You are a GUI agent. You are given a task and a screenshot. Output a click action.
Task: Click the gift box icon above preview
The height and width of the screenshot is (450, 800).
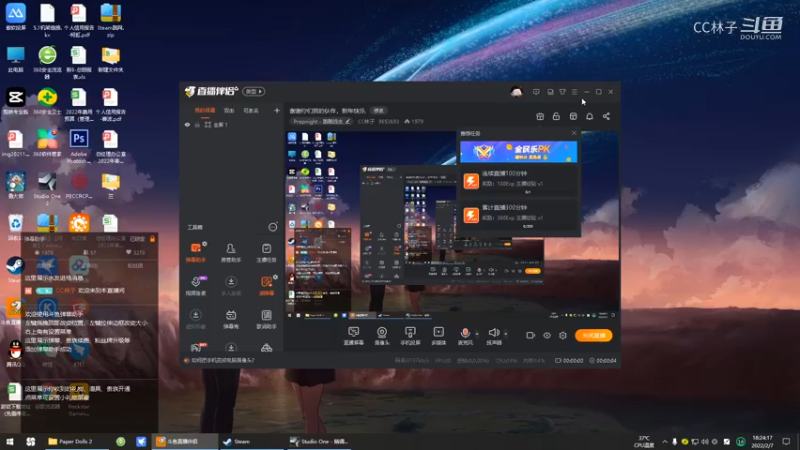point(540,116)
